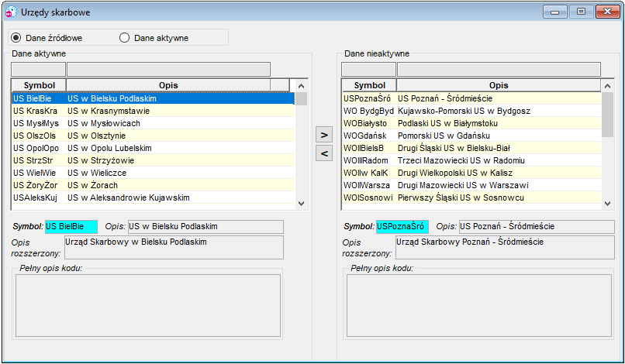Click inactive list scrollbar up arrow
Viewport: 625px width, 364px height.
click(607, 86)
